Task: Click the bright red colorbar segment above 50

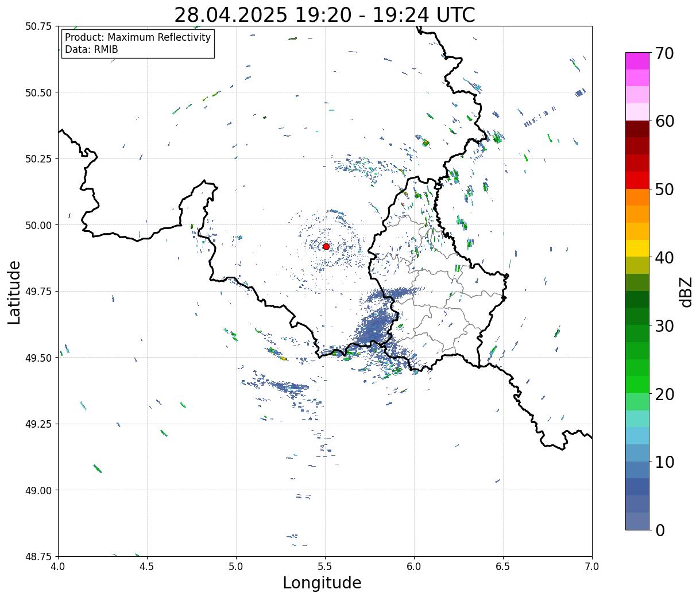Action: click(x=637, y=180)
